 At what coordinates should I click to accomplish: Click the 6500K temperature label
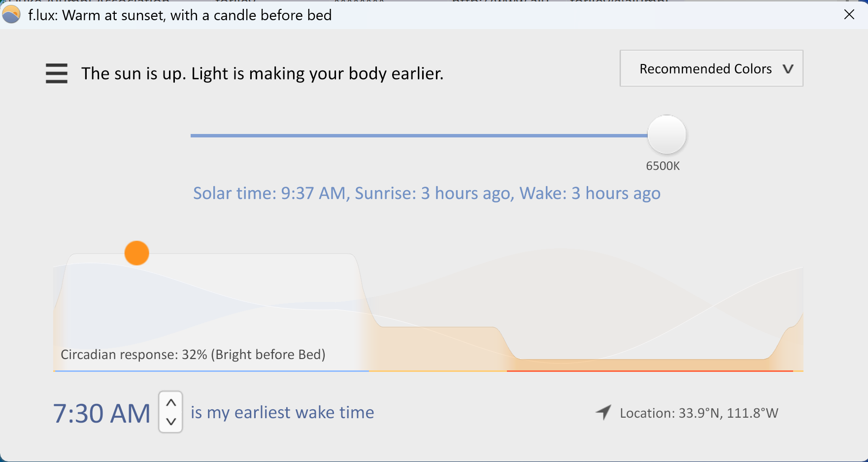(663, 166)
